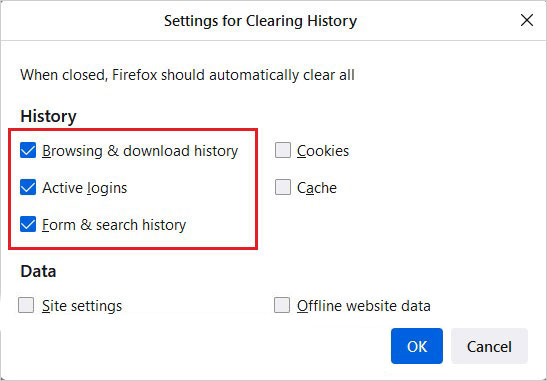
Task: Click the 'Active logins' label text
Action: pos(84,188)
